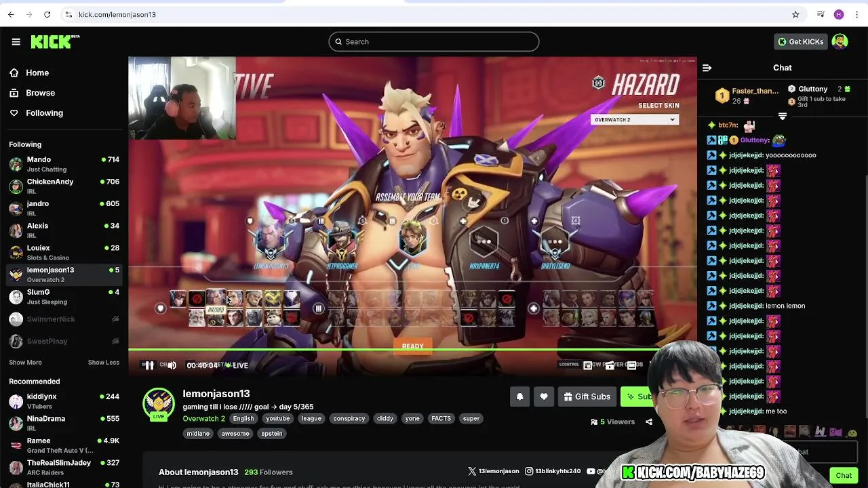The width and height of the screenshot is (868, 488).
Task: Click the Kick logo
Action: pos(55,41)
